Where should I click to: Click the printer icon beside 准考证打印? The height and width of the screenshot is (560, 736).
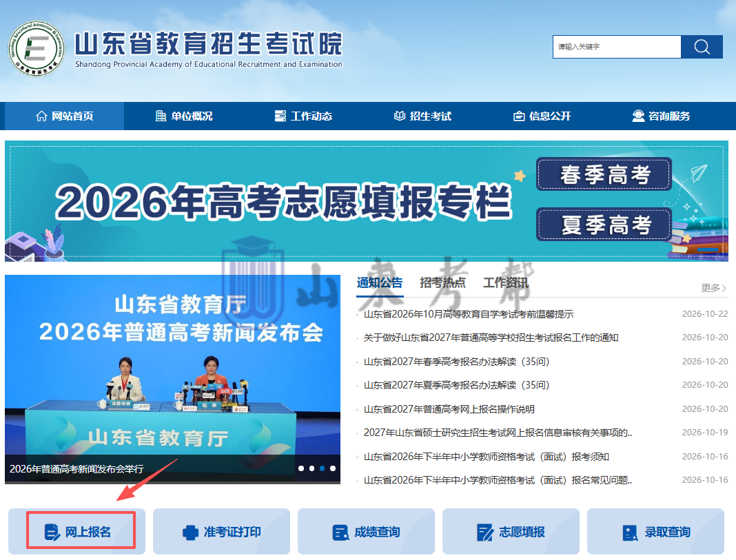tap(190, 532)
